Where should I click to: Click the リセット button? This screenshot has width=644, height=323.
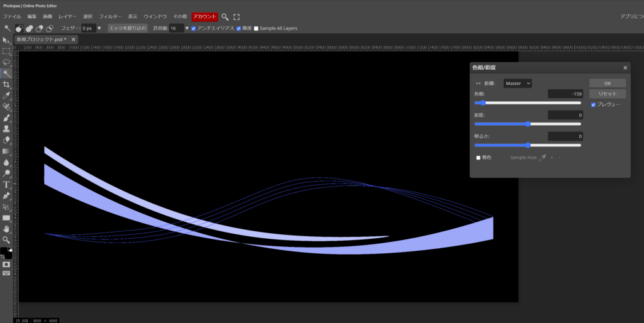pos(607,94)
